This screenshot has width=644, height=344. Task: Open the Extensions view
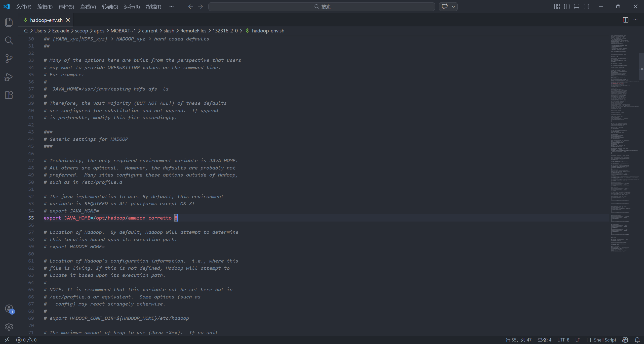(x=9, y=95)
